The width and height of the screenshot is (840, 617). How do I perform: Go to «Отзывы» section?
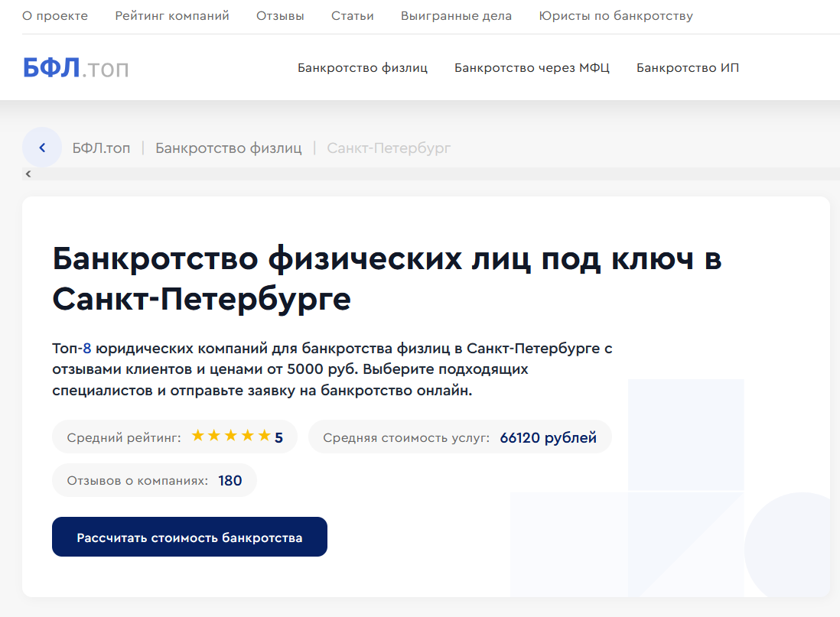(280, 16)
